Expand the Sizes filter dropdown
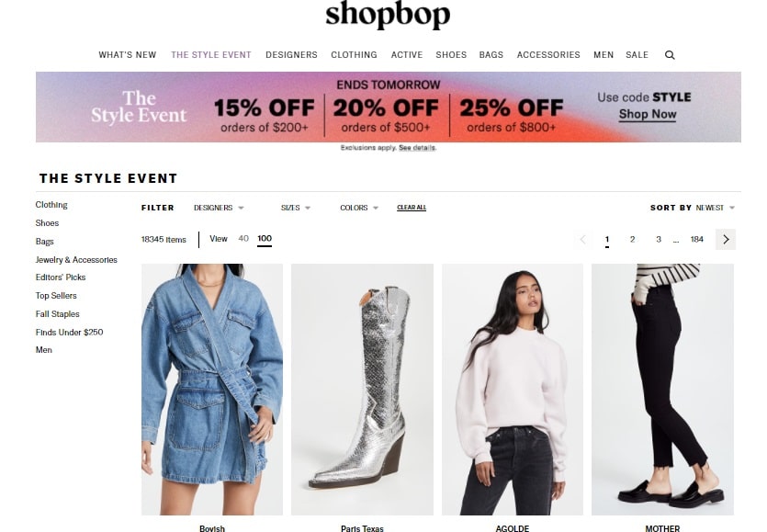Viewport: 767px width, 532px height. click(x=296, y=208)
